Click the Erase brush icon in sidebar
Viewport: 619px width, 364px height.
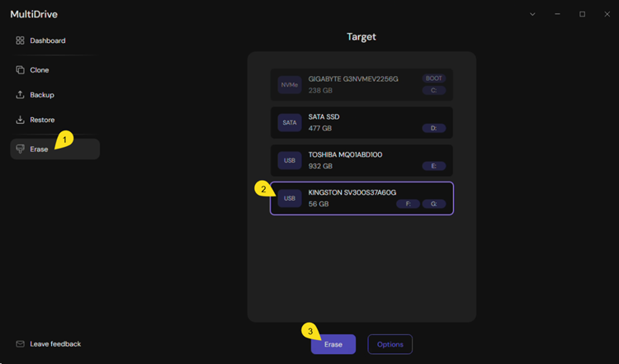(21, 149)
